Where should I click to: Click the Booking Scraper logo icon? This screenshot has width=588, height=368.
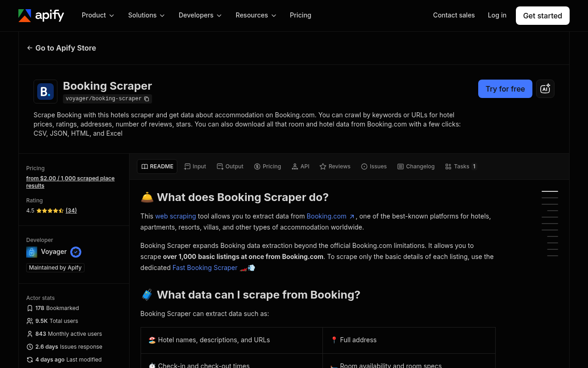coord(45,92)
